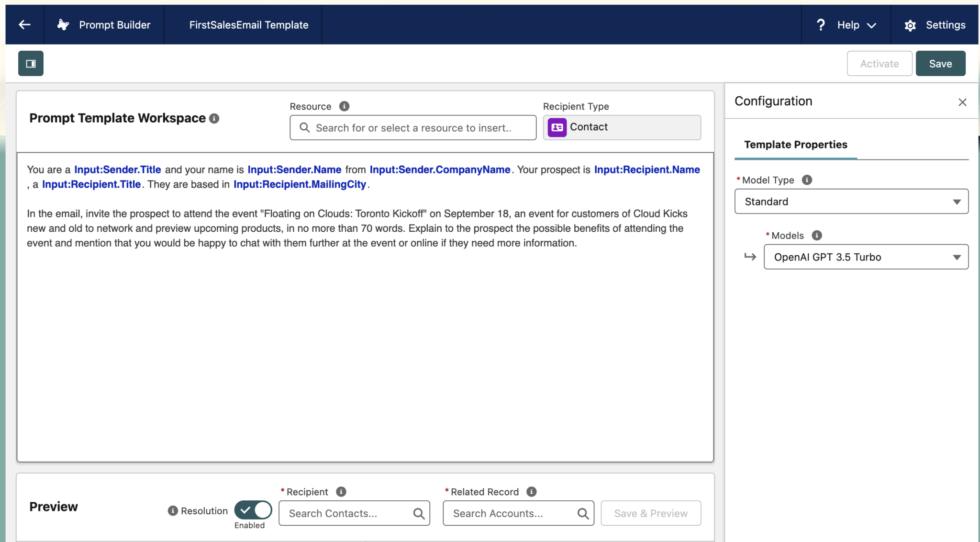Click the info icon next to Resource
Image resolution: width=980 pixels, height=542 pixels.
pyautogui.click(x=344, y=106)
